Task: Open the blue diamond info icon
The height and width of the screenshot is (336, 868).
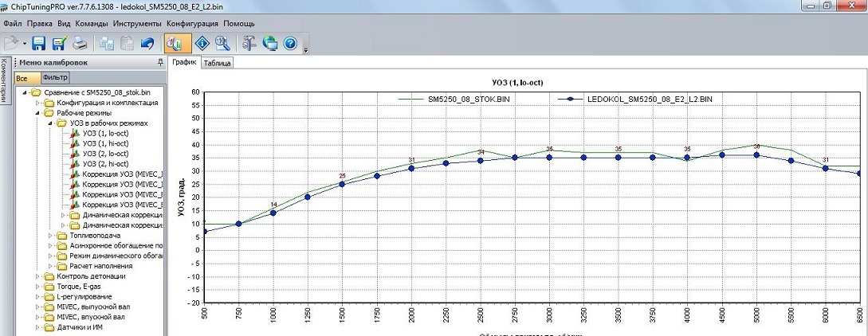Action: [202, 43]
